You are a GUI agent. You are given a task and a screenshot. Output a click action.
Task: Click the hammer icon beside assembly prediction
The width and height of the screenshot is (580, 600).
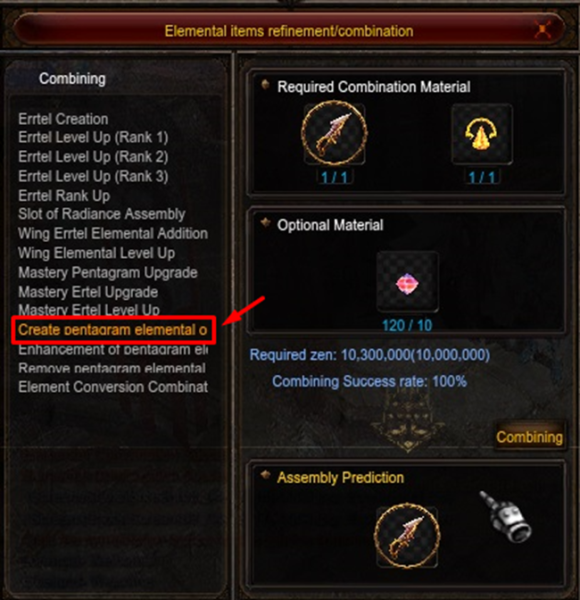tap(505, 517)
